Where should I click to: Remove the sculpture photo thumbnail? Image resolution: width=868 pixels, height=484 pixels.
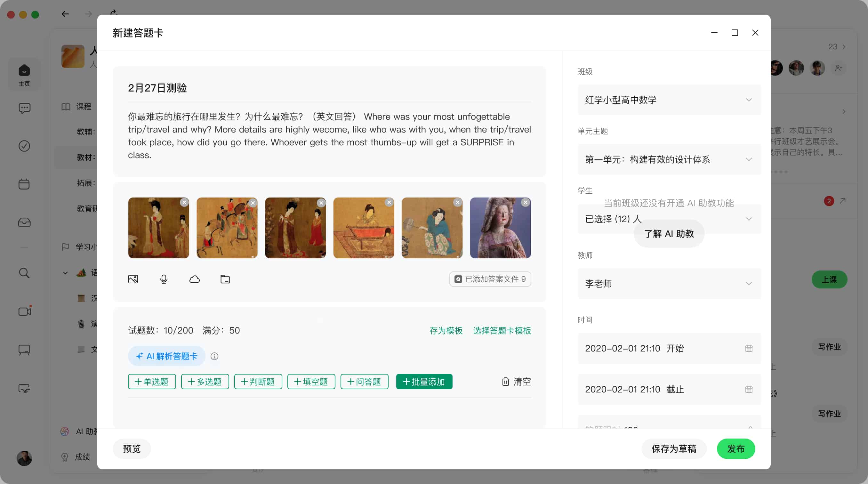[x=526, y=202]
